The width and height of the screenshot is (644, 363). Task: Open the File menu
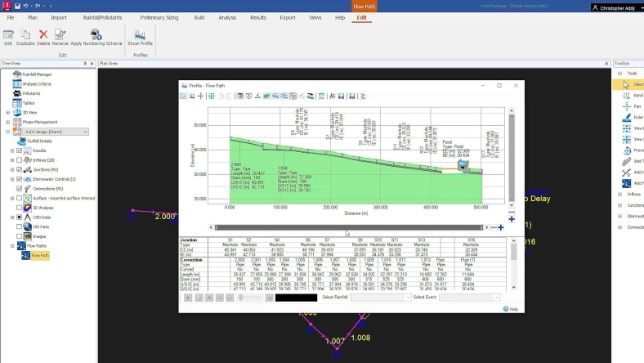[x=11, y=18]
